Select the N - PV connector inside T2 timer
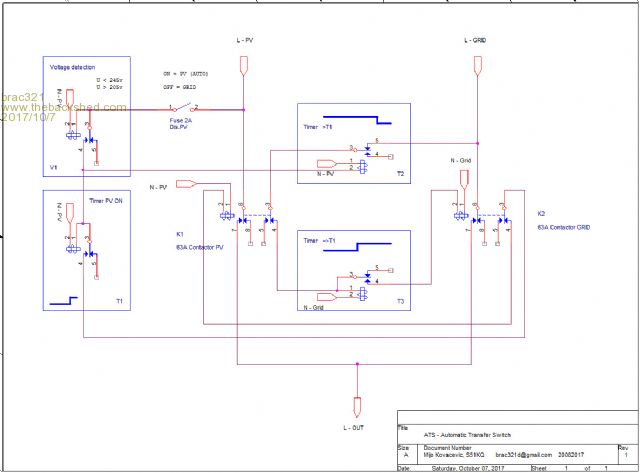The height and width of the screenshot is (473, 640). [327, 163]
